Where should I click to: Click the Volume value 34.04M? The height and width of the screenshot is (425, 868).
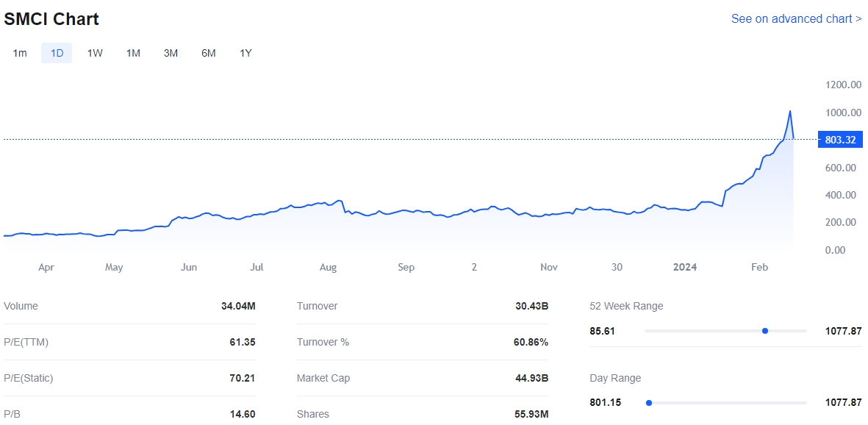pos(238,306)
